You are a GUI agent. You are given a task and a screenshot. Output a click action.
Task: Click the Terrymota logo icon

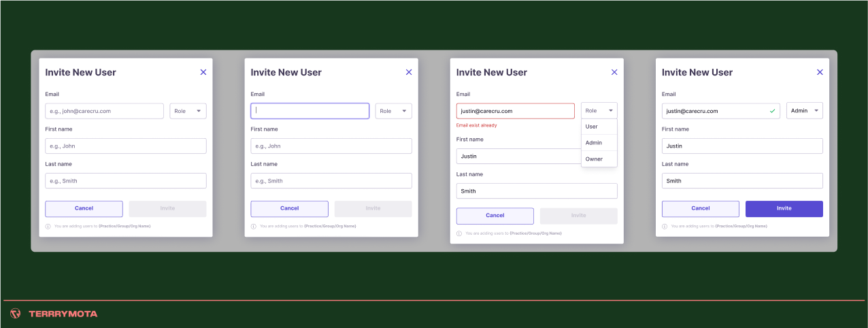(x=15, y=314)
